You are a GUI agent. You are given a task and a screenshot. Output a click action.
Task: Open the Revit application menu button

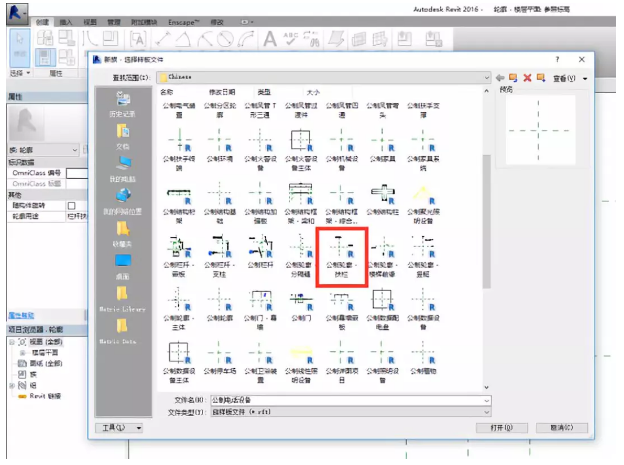tap(17, 14)
